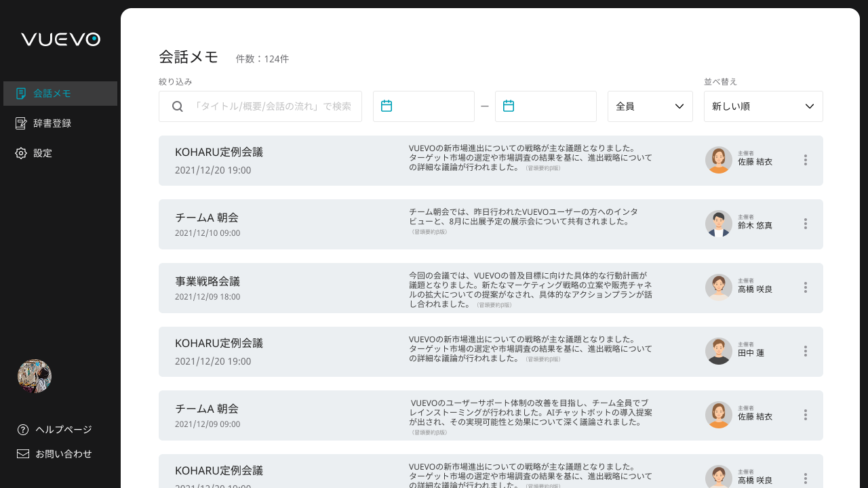Image resolution: width=868 pixels, height=488 pixels.
Task: Open the 全員 member filter dropdown
Action: pyautogui.click(x=650, y=106)
